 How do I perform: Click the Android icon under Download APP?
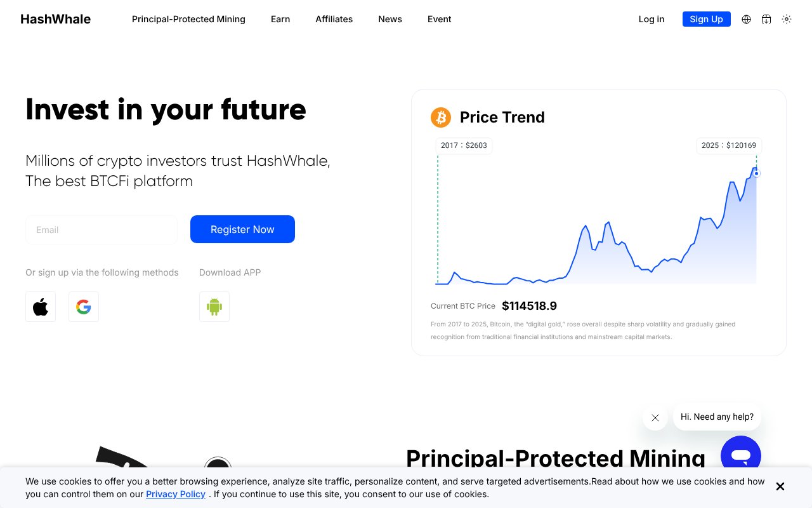(x=214, y=307)
